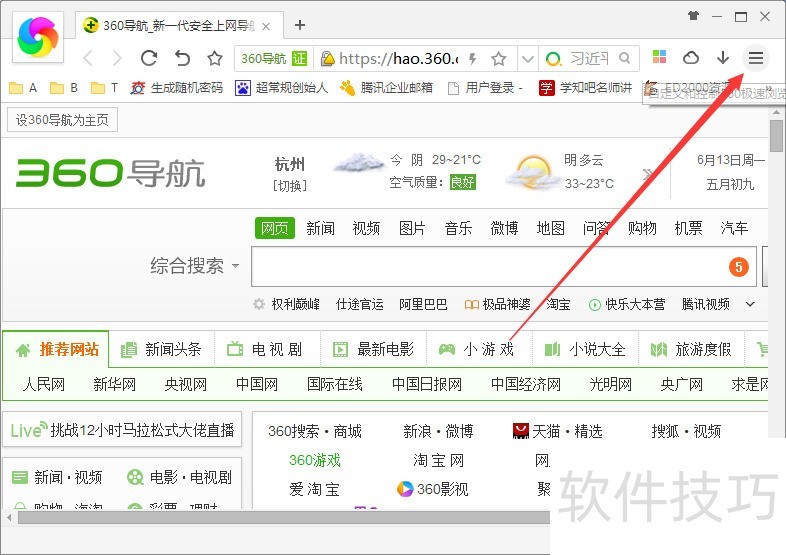Click the 360 search engine icon
This screenshot has height=555, width=786.
pos(553,59)
